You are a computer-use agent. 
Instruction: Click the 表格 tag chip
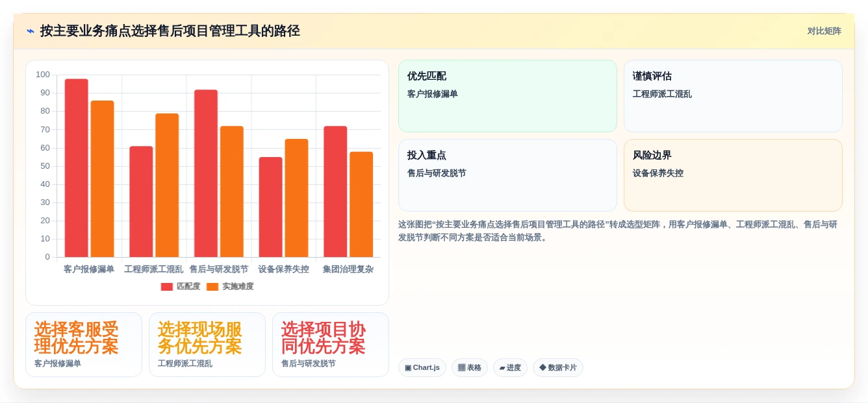(470, 368)
